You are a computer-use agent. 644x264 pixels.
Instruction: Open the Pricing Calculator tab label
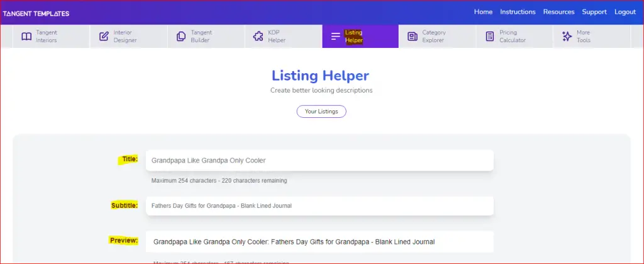pos(513,36)
